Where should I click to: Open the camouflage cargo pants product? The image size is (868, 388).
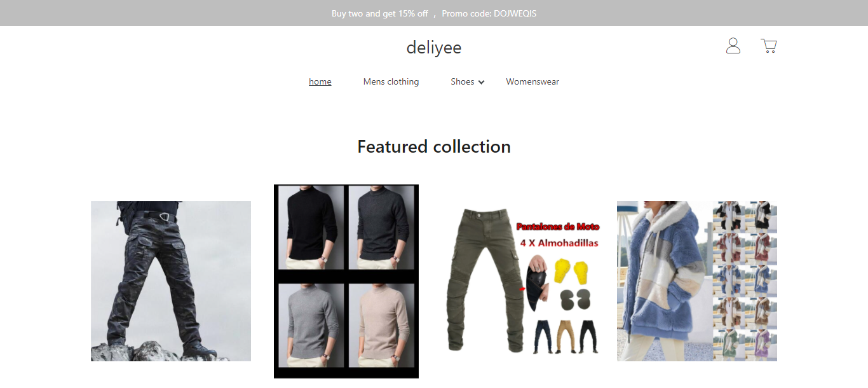[x=171, y=281]
